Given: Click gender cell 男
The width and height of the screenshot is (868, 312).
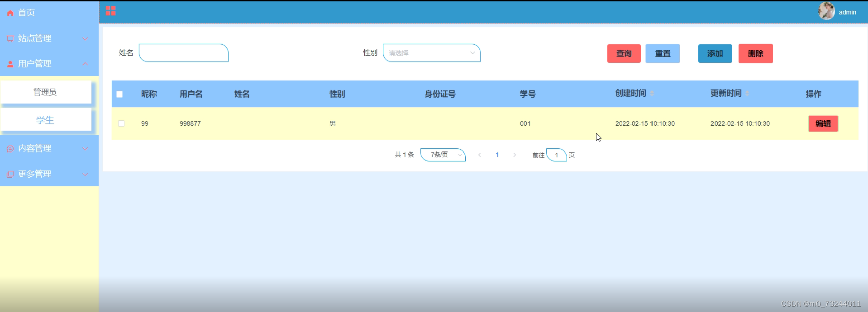Looking at the screenshot, I should [333, 123].
